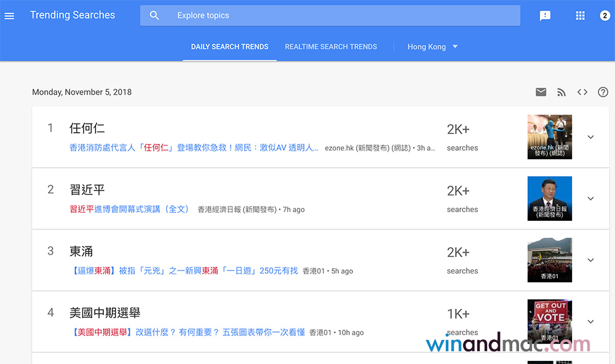The width and height of the screenshot is (615, 364).
Task: Select the Daily Search Trends tab
Action: point(229,47)
